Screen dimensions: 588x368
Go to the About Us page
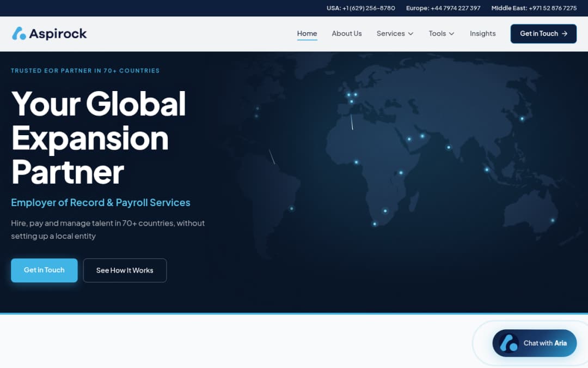[x=346, y=33]
